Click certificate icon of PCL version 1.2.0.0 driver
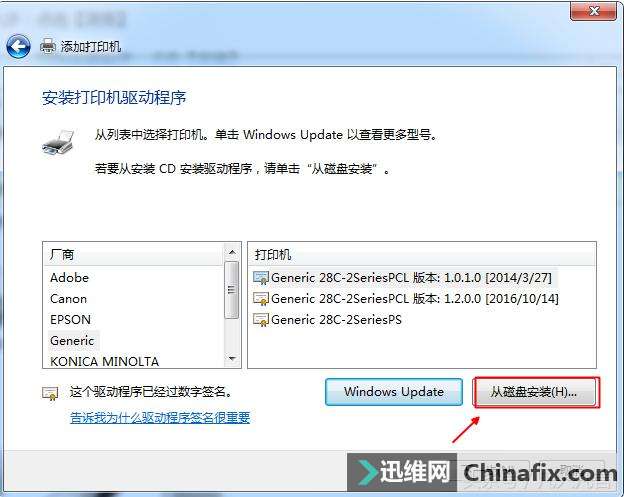 [261, 299]
